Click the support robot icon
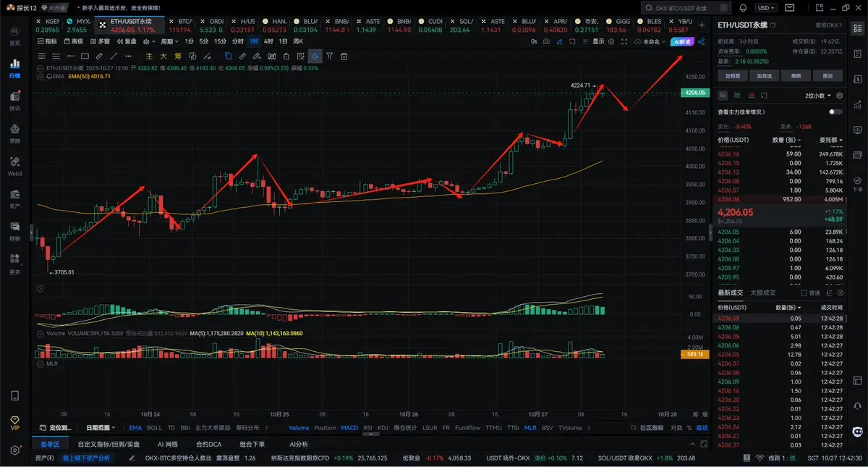 [x=858, y=432]
